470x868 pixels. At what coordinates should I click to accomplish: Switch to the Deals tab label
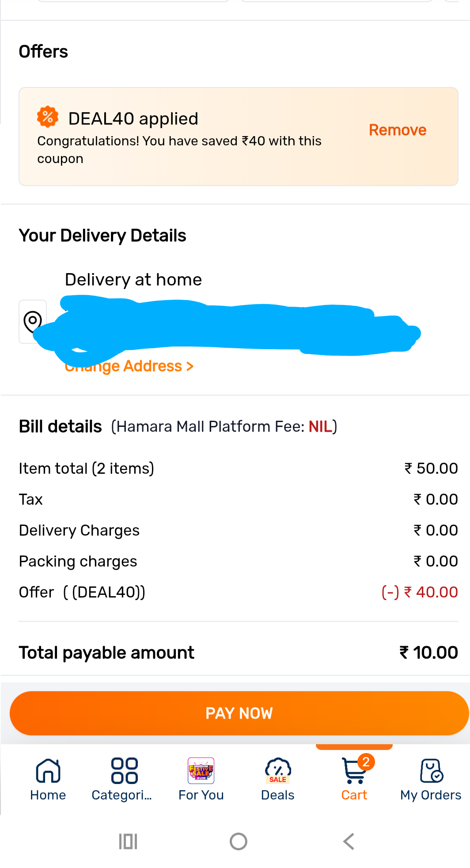pyautogui.click(x=277, y=795)
